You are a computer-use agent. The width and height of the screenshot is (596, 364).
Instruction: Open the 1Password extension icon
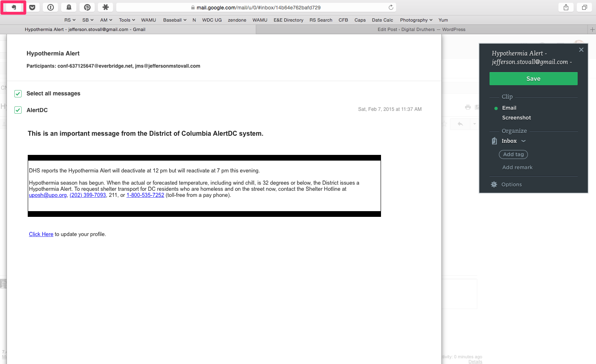[51, 7]
